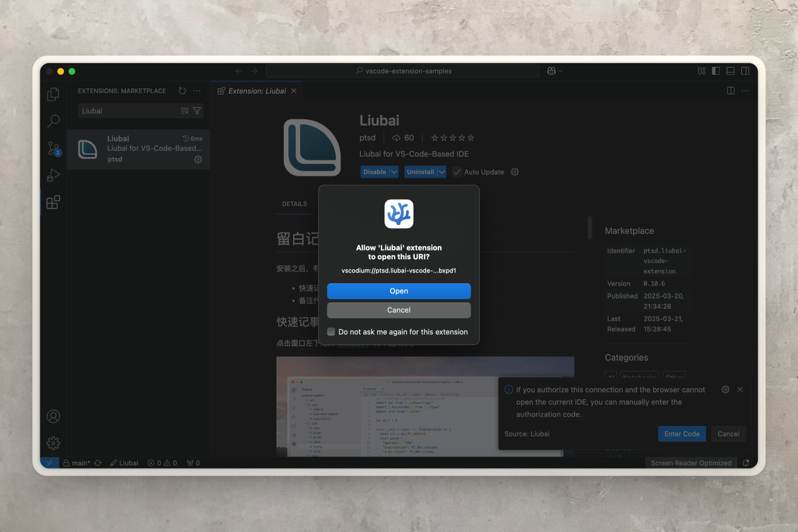Expand the Uninstall button dropdown arrow
Screen dimensions: 798x532
tap(441, 172)
